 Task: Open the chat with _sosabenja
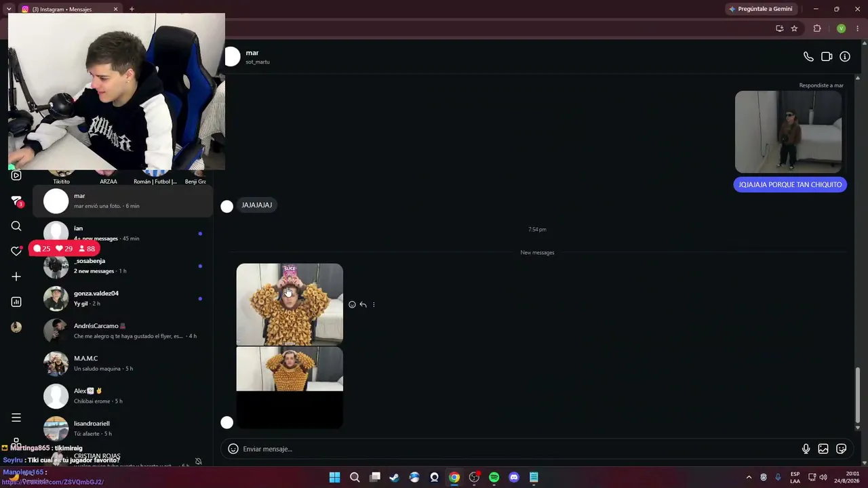[123, 266]
